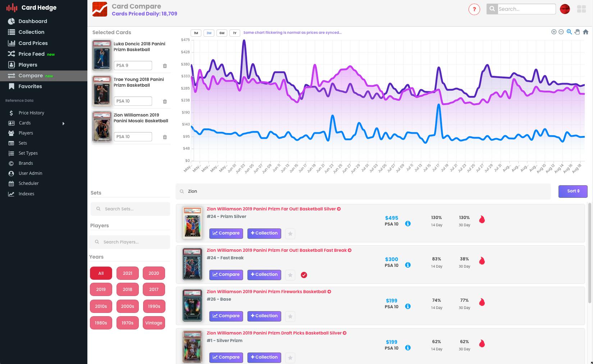
Task: Click the chart zoom-out minus icon
Action: pos(561,32)
